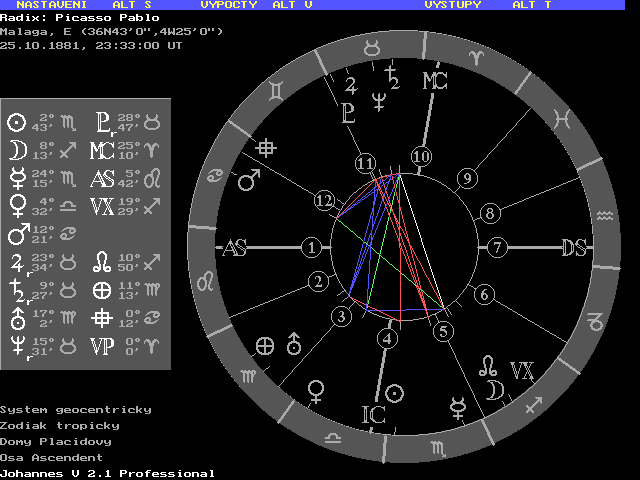Screen dimensions: 640x480
Task: Click the Mars symbol in the chart wheel
Action: point(248,181)
